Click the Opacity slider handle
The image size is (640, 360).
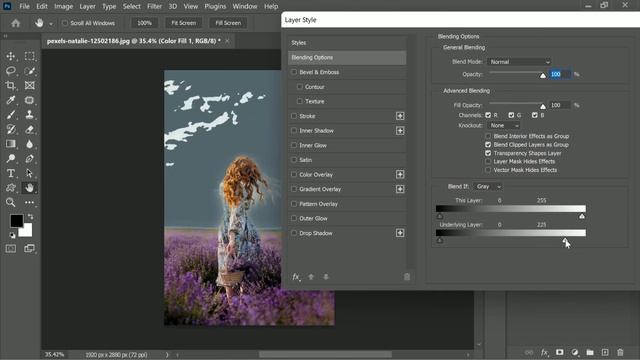tap(542, 76)
